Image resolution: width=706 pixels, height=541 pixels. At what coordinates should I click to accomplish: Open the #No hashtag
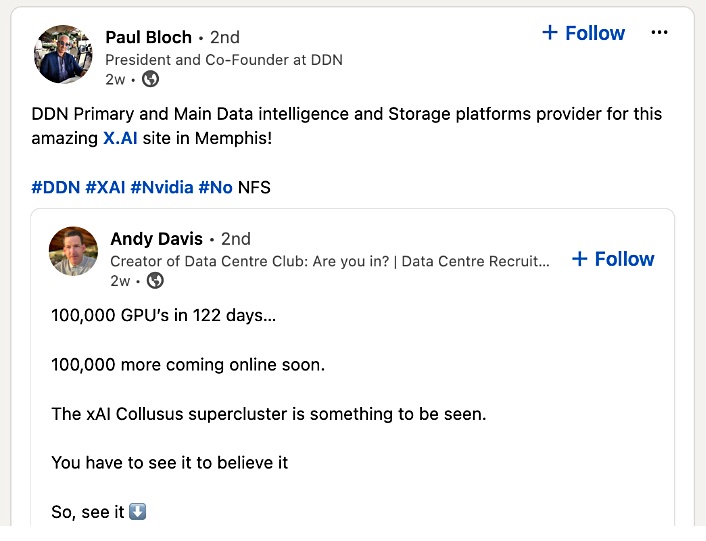215,187
